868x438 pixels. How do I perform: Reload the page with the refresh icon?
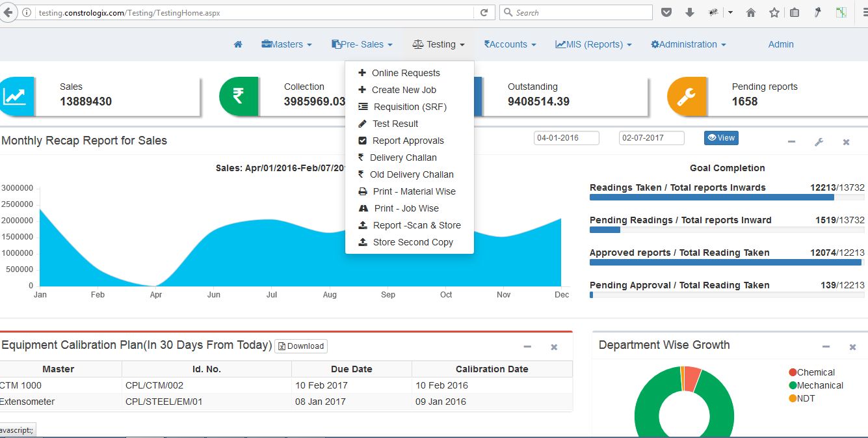coord(484,12)
